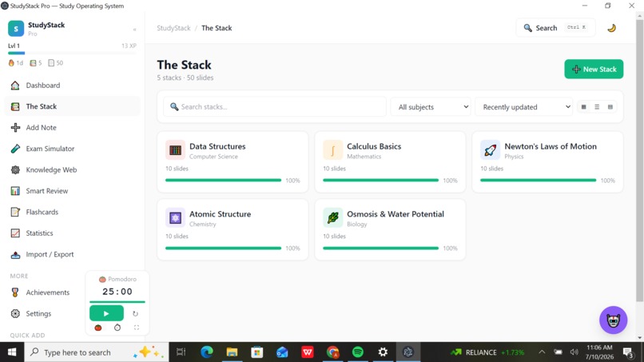The image size is (644, 362).
Task: Launch Microsoft Edge from taskbar
Action: click(207, 352)
